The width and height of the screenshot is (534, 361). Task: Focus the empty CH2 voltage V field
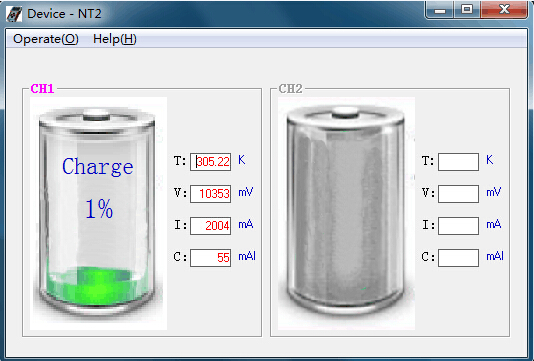coord(458,194)
